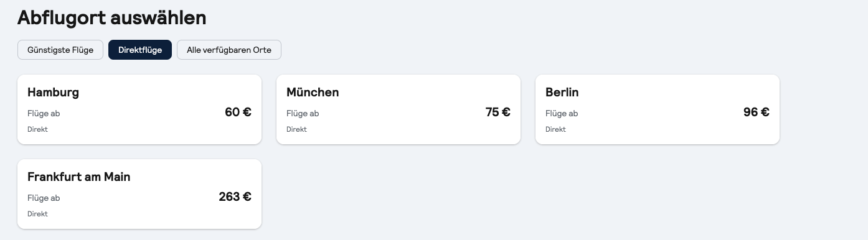Image resolution: width=868 pixels, height=240 pixels.
Task: Click the Abflugort auswählen heading
Action: (112, 17)
